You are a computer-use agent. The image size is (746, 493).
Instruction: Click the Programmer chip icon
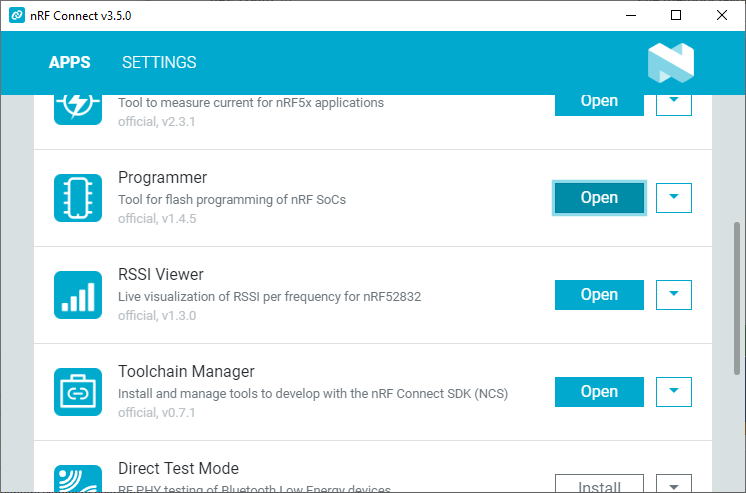[78, 198]
